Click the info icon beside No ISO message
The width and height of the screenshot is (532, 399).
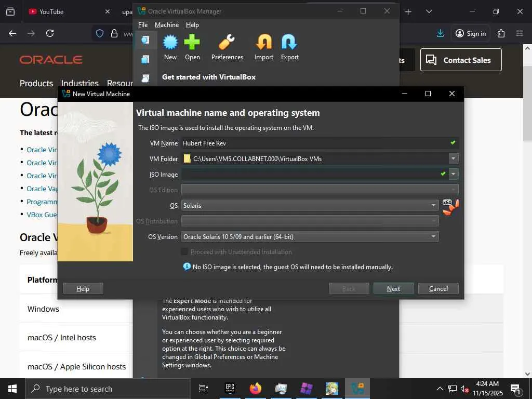coord(187,267)
